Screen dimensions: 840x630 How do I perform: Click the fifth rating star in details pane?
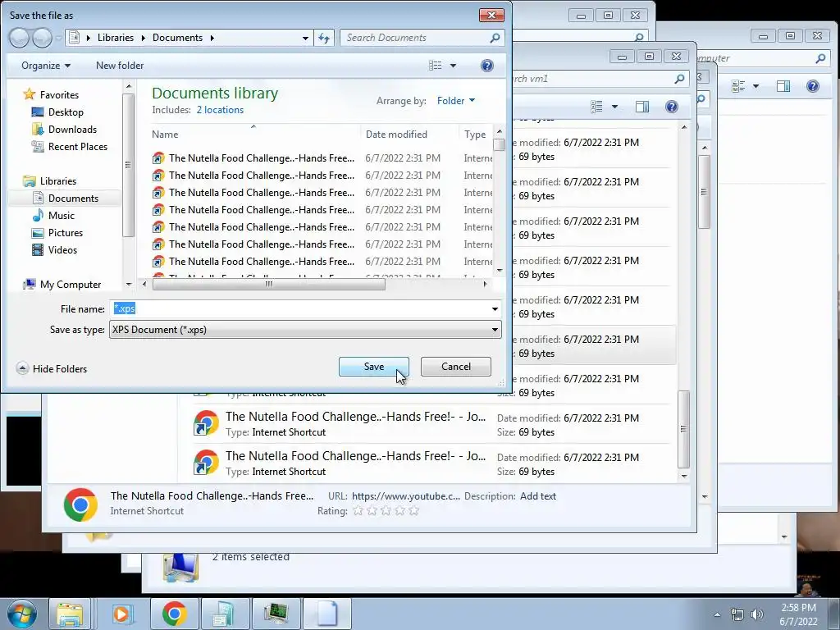click(x=413, y=510)
